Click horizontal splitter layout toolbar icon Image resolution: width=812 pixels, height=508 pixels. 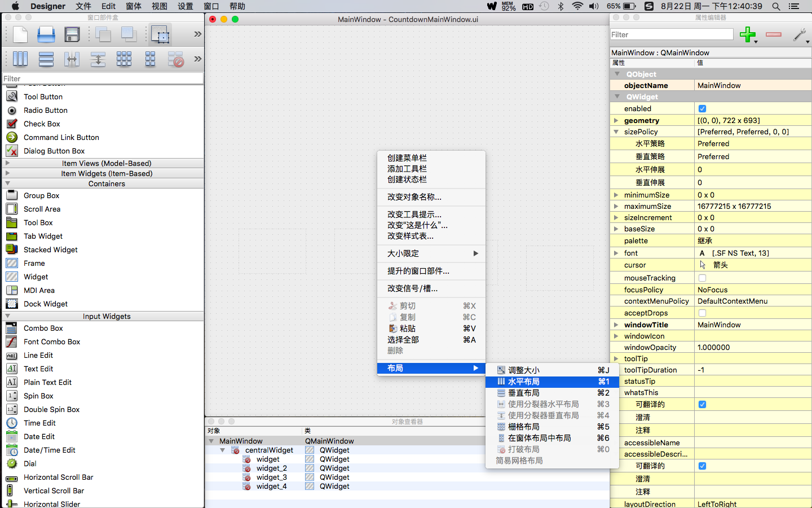(x=72, y=59)
